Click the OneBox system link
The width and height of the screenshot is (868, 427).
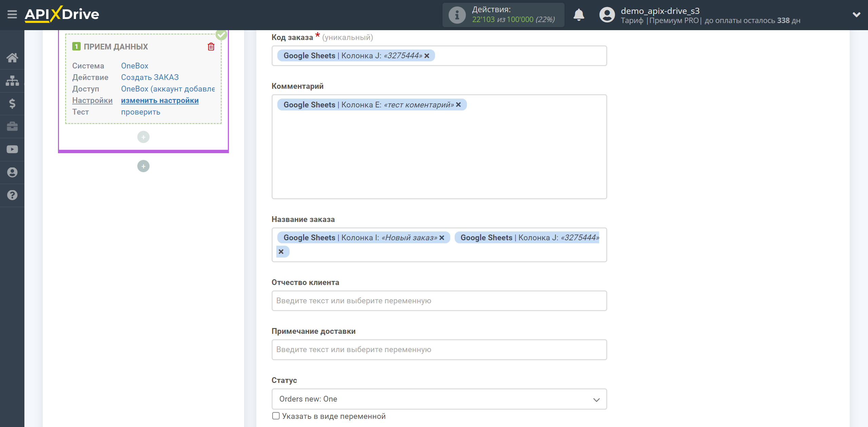pyautogui.click(x=135, y=66)
